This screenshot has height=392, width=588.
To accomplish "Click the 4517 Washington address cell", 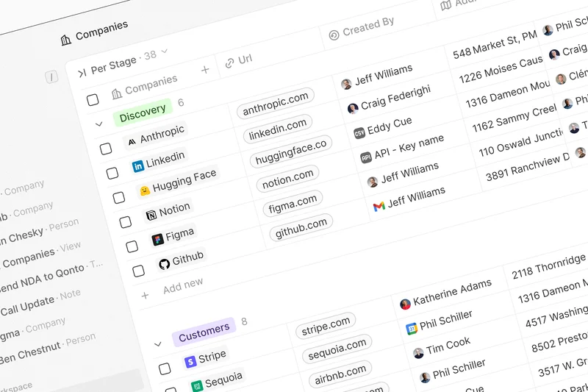I will [556, 316].
